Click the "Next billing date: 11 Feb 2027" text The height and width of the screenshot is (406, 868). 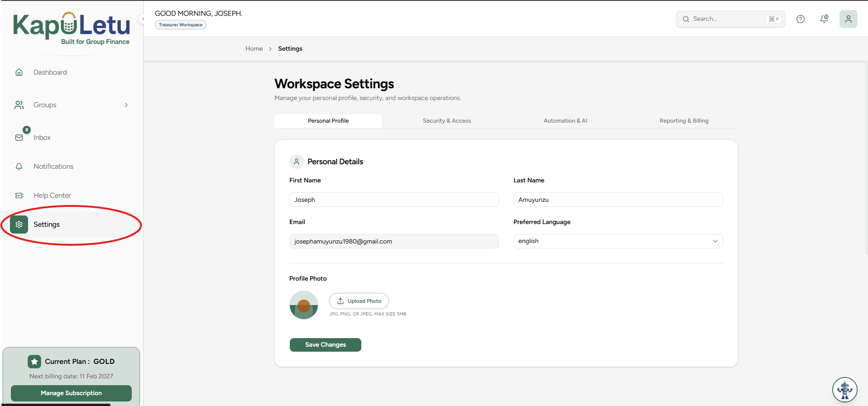point(71,376)
